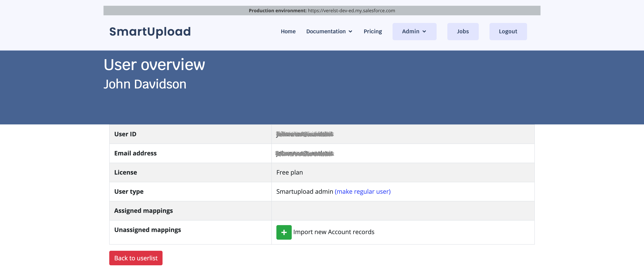Click Back to userlist button

pos(136,258)
